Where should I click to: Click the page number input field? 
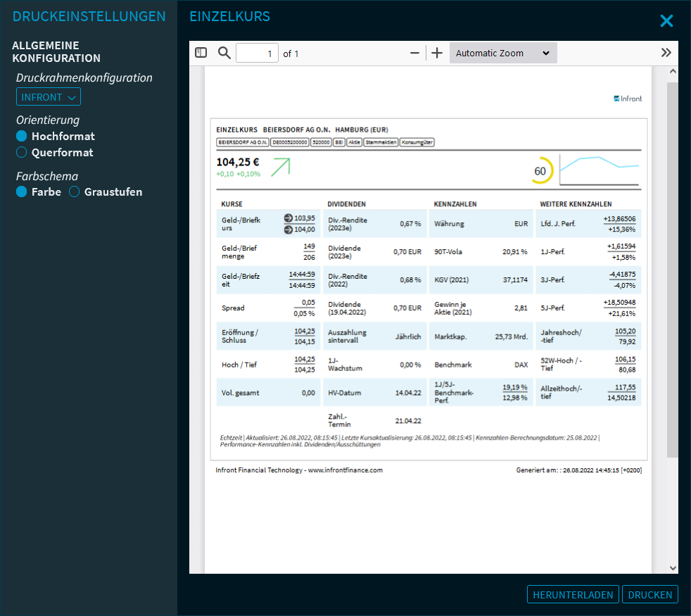point(257,54)
